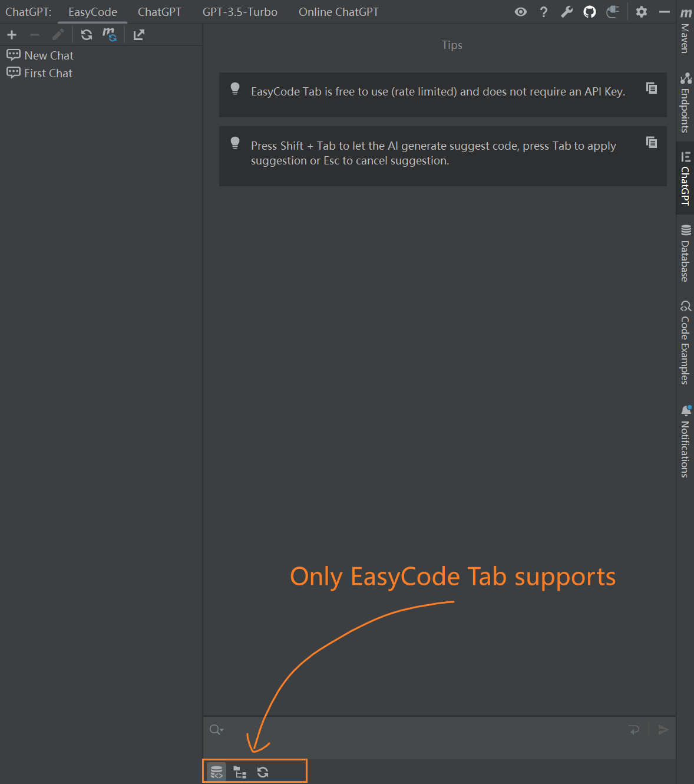
Task: Click the sync icon at the bottom toolbar
Action: 263,771
